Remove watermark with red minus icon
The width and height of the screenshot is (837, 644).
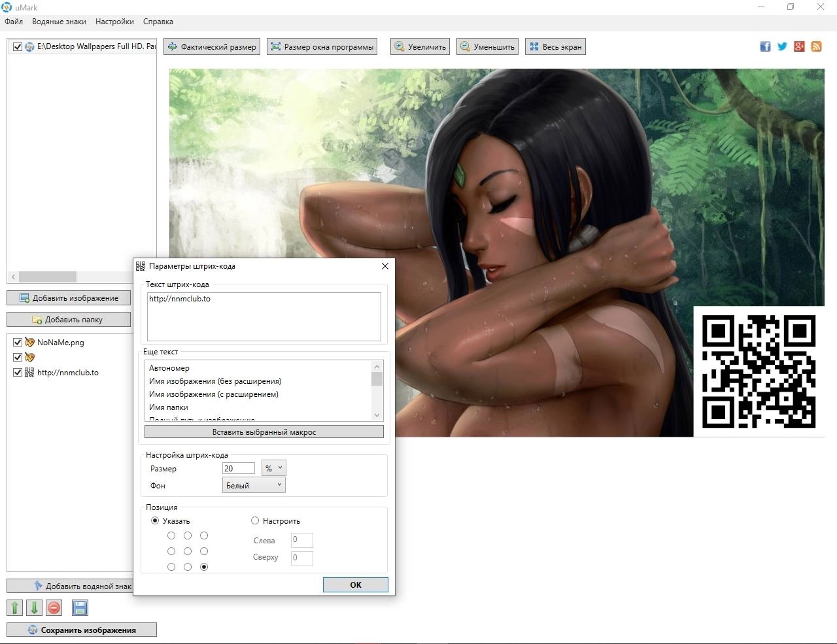[x=54, y=608]
